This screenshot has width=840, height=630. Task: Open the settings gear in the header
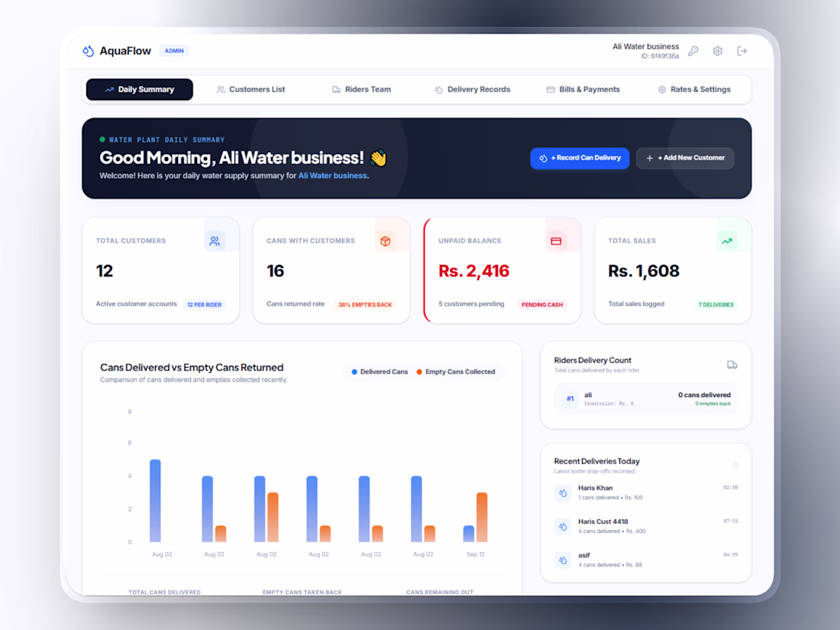click(x=717, y=51)
